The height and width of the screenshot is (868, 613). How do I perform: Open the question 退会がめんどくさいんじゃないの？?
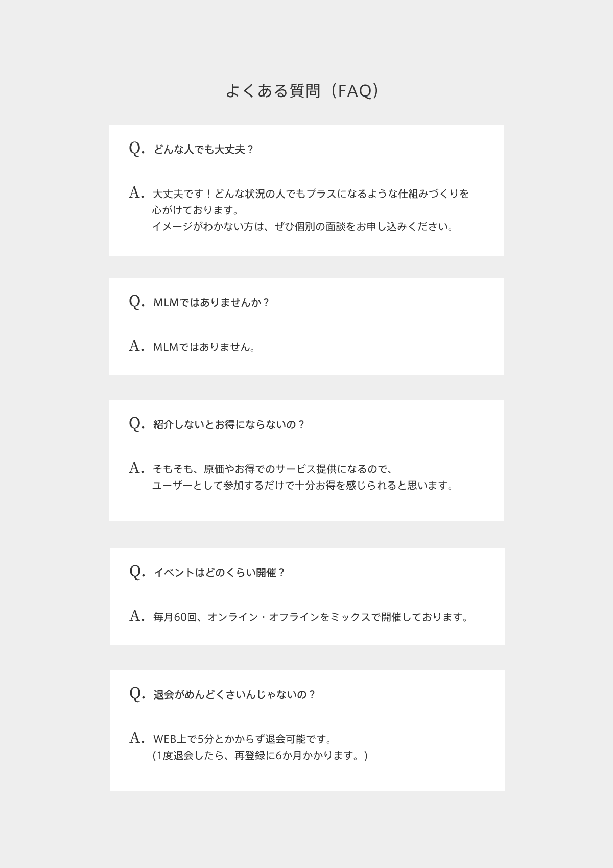coord(235,695)
